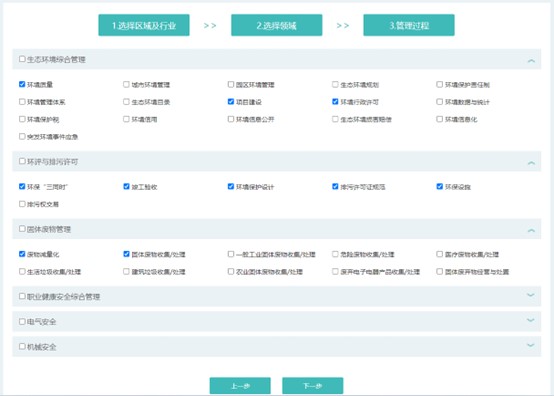Enable the 环境管理体系 checkbox
The width and height of the screenshot is (554, 396).
coord(22,102)
